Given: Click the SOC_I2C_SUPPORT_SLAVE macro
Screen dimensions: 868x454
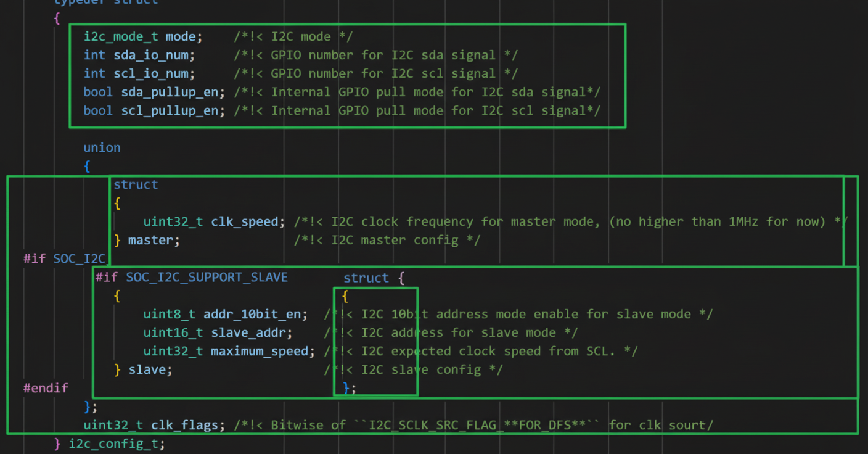Looking at the screenshot, I should pyautogui.click(x=207, y=277).
